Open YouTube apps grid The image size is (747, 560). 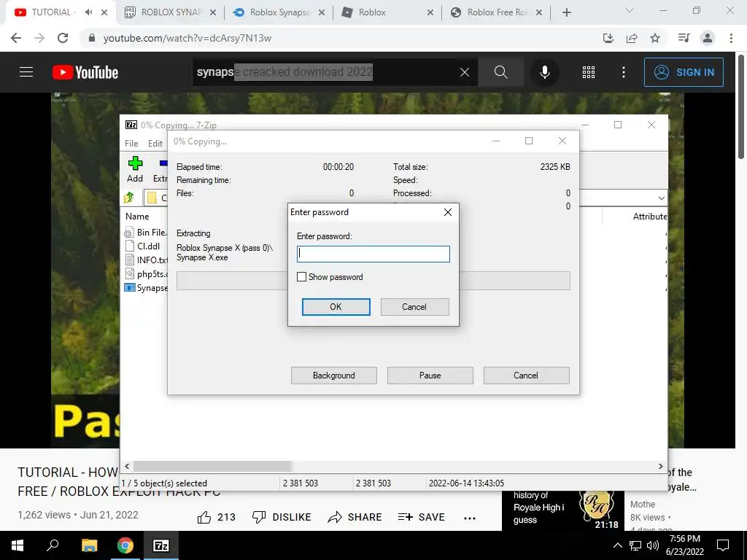589,72
